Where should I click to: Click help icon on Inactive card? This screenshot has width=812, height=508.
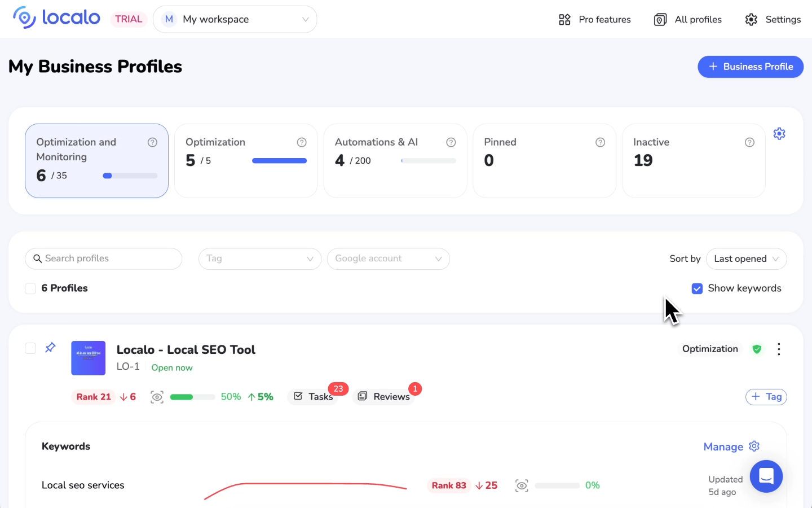[749, 142]
